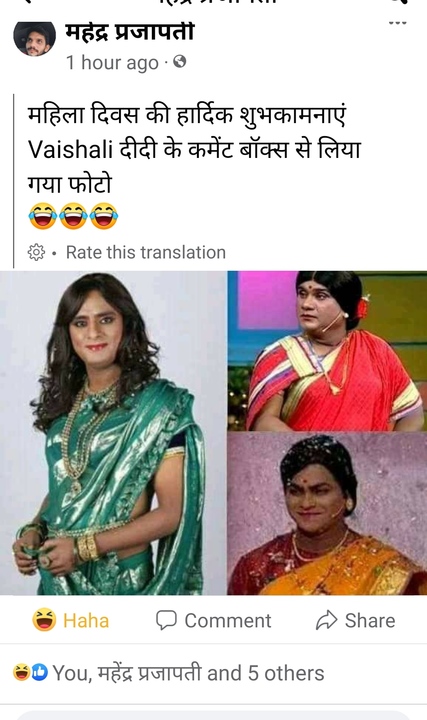
Task: Tap the share arrow icon
Action: tap(326, 620)
